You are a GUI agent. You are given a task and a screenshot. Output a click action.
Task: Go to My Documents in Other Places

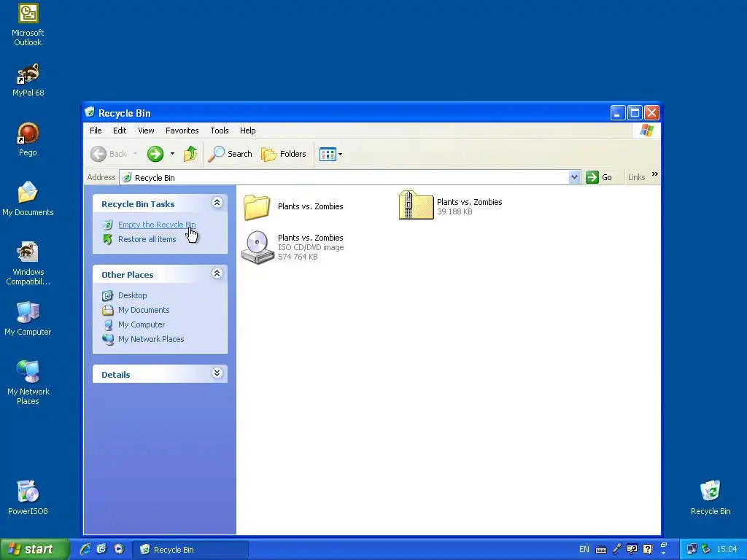[144, 310]
